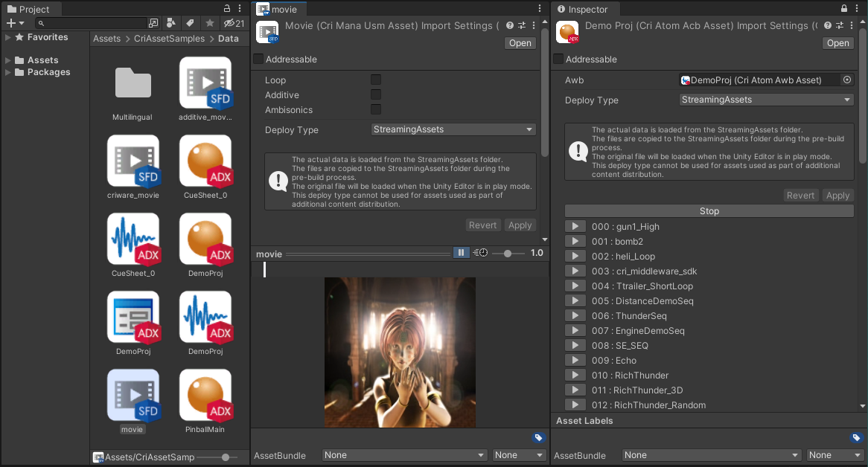The image size is (868, 467).
Task: Open Search by Label tag icon
Action: [x=190, y=23]
